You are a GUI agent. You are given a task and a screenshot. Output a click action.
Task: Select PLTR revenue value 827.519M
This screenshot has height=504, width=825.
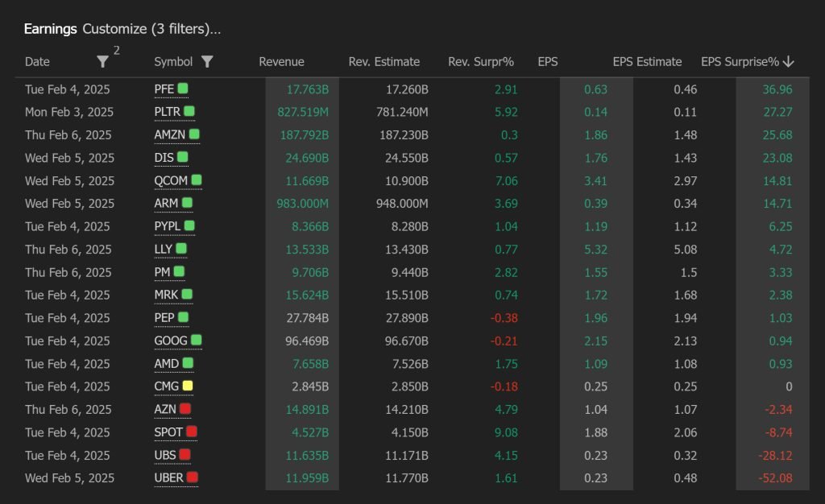click(303, 113)
